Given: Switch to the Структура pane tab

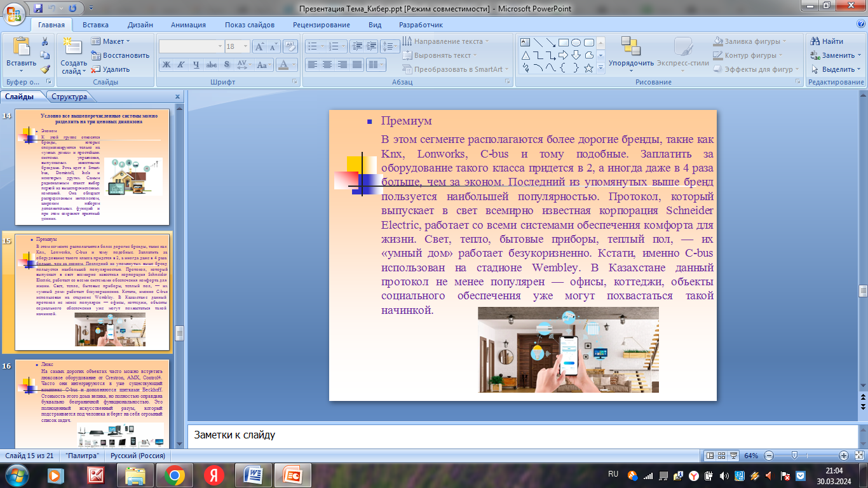Looking at the screenshot, I should pyautogui.click(x=69, y=97).
